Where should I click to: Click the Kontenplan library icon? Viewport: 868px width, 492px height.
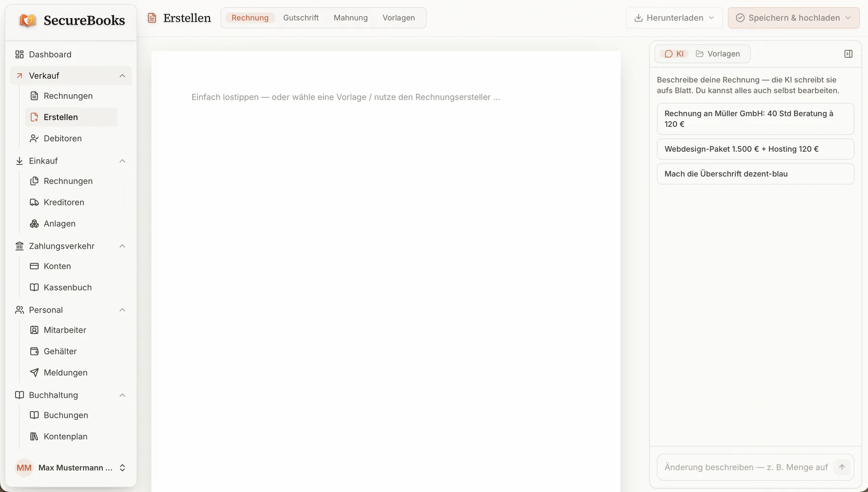point(34,437)
